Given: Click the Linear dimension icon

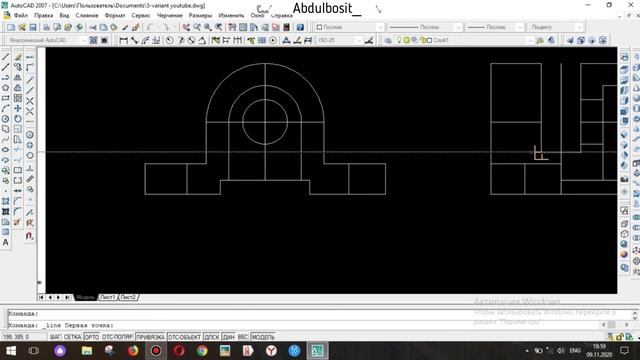Looking at the screenshot, I should pyautogui.click(x=123, y=40).
